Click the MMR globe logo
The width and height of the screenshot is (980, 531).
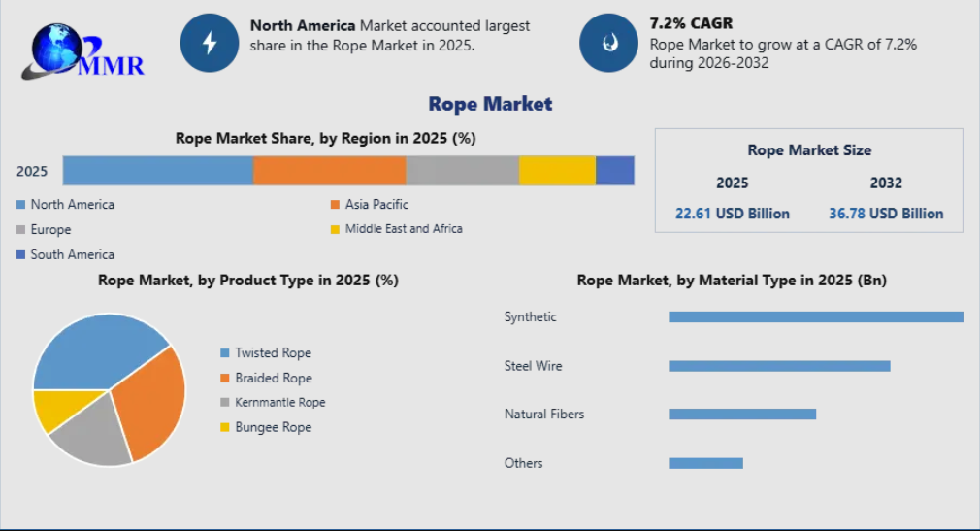pyautogui.click(x=82, y=52)
